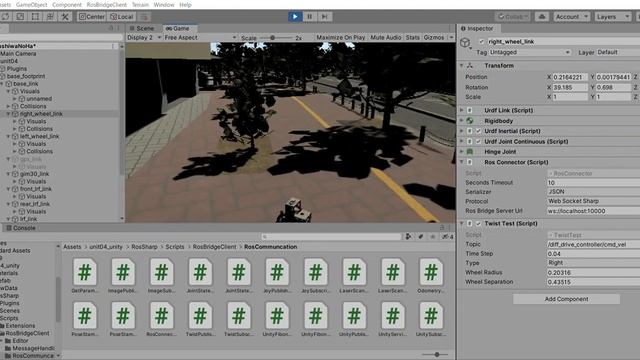Pause the game with Pause button

point(310,17)
